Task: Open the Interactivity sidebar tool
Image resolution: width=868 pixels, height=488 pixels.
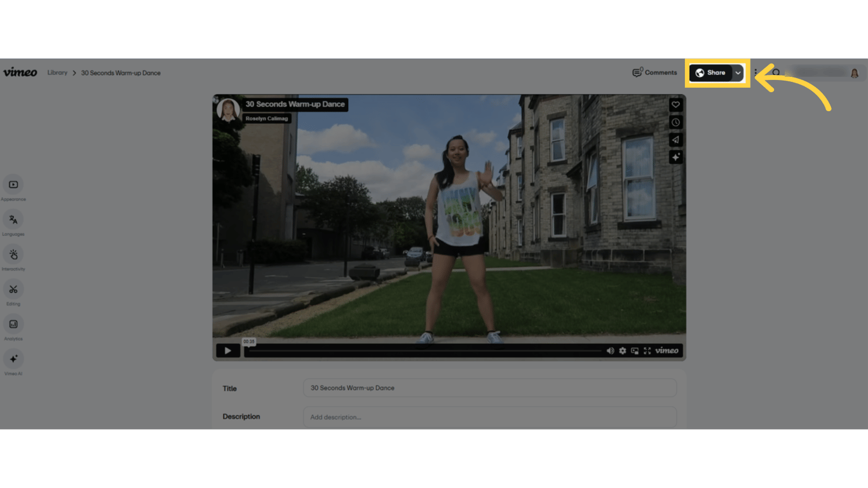Action: click(13, 255)
